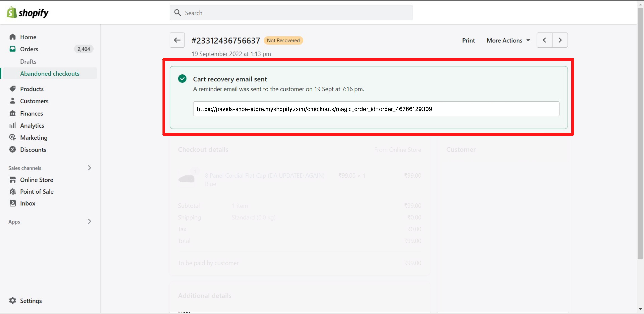Click the Analytics bar chart icon
Image resolution: width=644 pixels, height=314 pixels.
pyautogui.click(x=13, y=125)
